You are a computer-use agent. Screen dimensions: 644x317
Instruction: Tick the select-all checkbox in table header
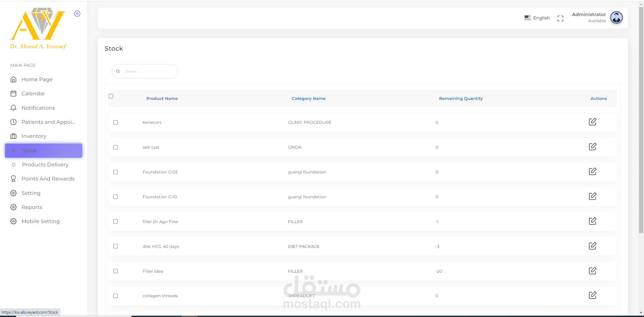(x=111, y=96)
